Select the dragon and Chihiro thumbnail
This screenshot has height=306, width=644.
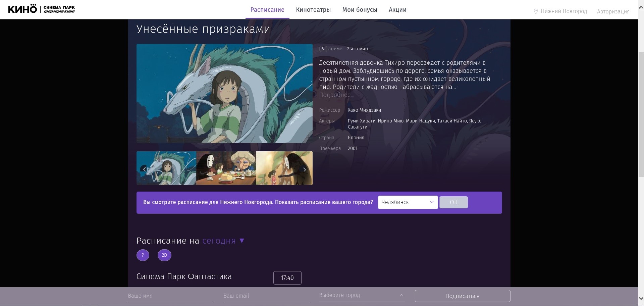coord(166,168)
